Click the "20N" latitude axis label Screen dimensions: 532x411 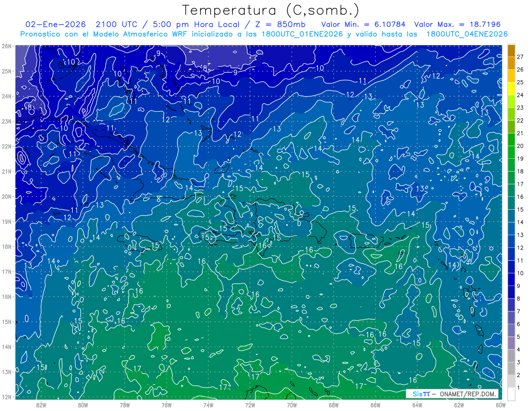(6, 196)
